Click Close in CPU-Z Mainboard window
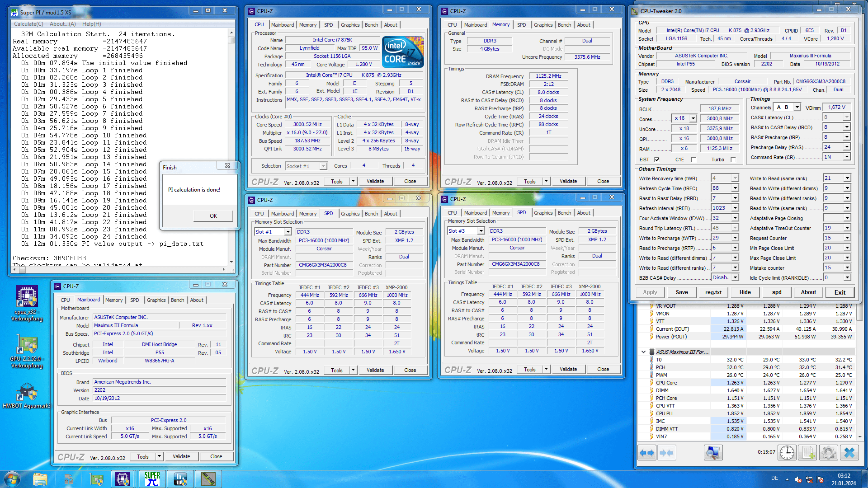Viewport: 868px width, 488px height. [x=216, y=456]
